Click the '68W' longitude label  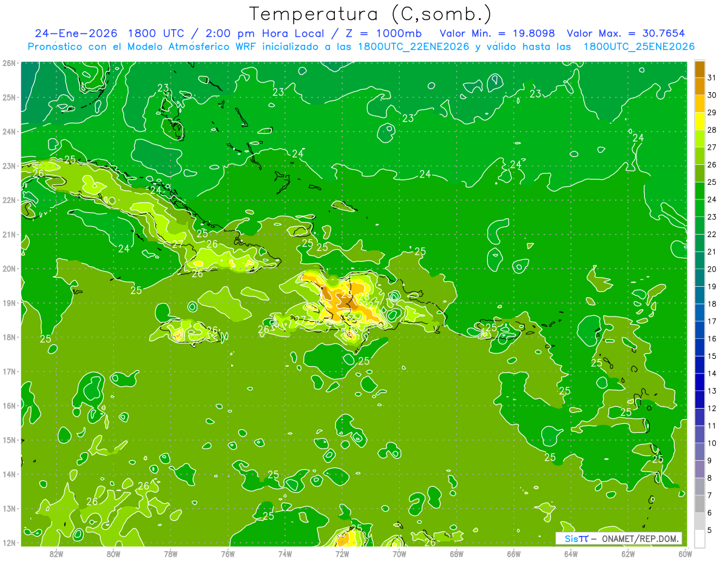click(x=457, y=554)
